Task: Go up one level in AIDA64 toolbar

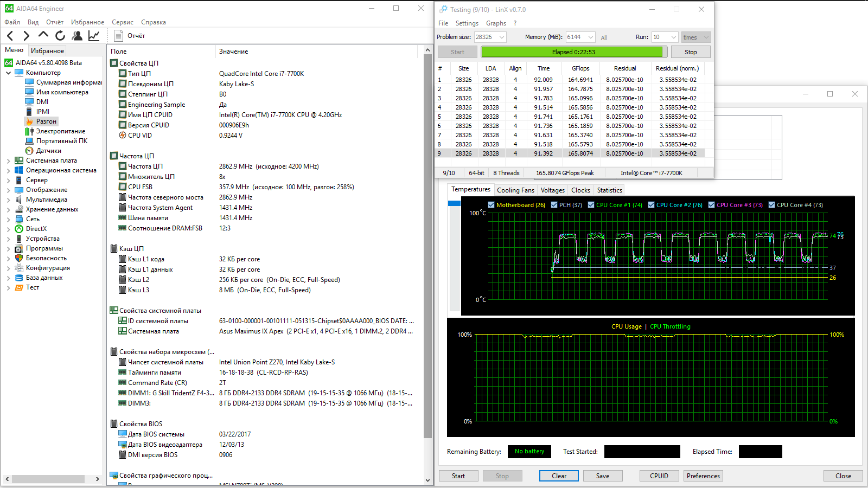Action: tap(43, 35)
